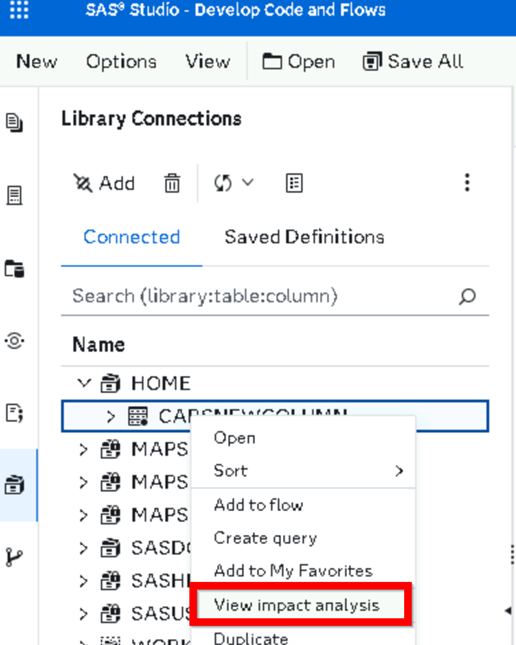
Task: Click the Save All button
Action: (413, 62)
